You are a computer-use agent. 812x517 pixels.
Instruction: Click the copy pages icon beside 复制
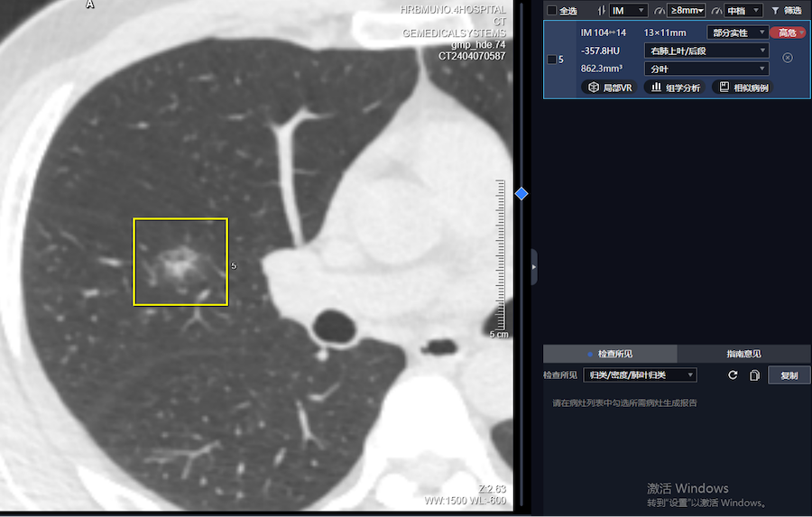coord(754,375)
